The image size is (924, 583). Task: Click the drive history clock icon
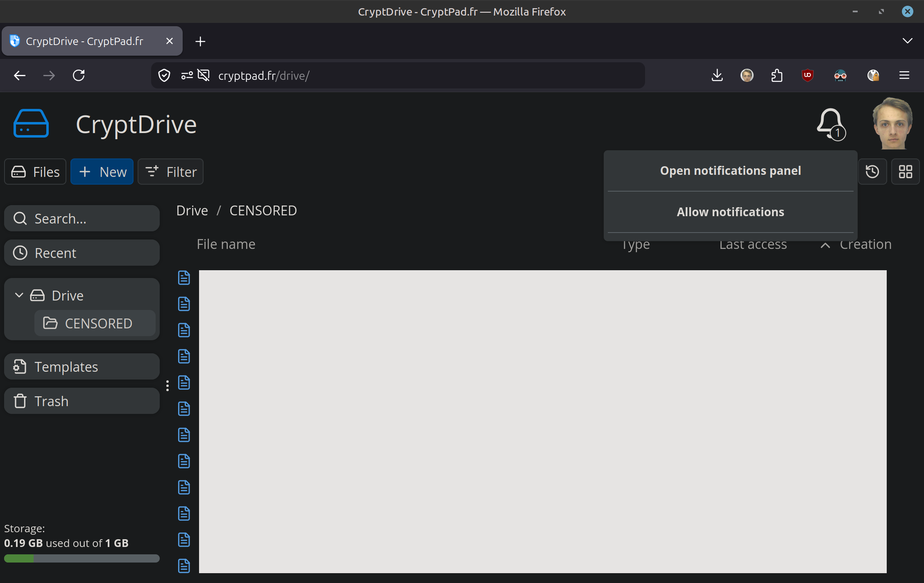tap(872, 172)
